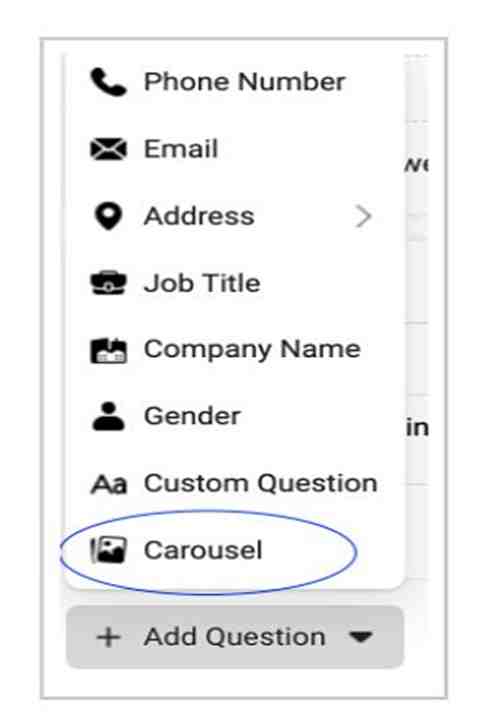Click the Aa Custom Question icon
This screenshot has width=489, height=724.
pyautogui.click(x=108, y=484)
